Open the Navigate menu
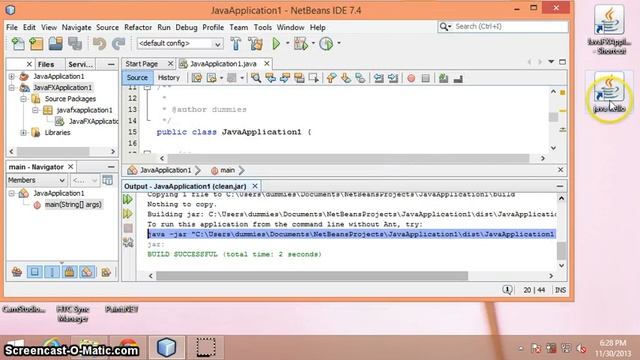 (x=76, y=27)
